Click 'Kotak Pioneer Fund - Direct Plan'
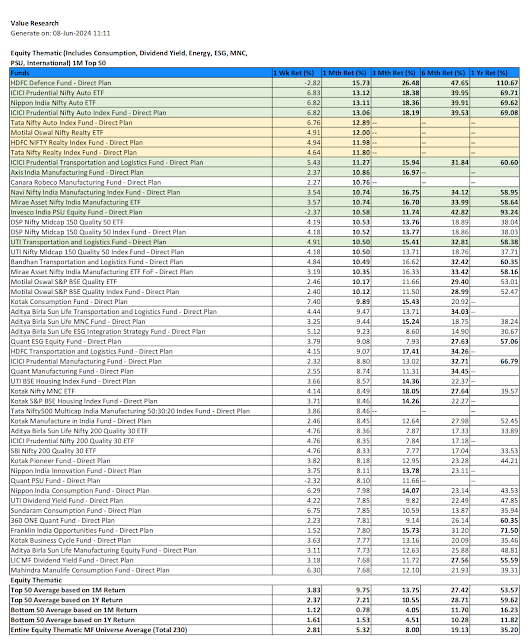 [x=60, y=461]
